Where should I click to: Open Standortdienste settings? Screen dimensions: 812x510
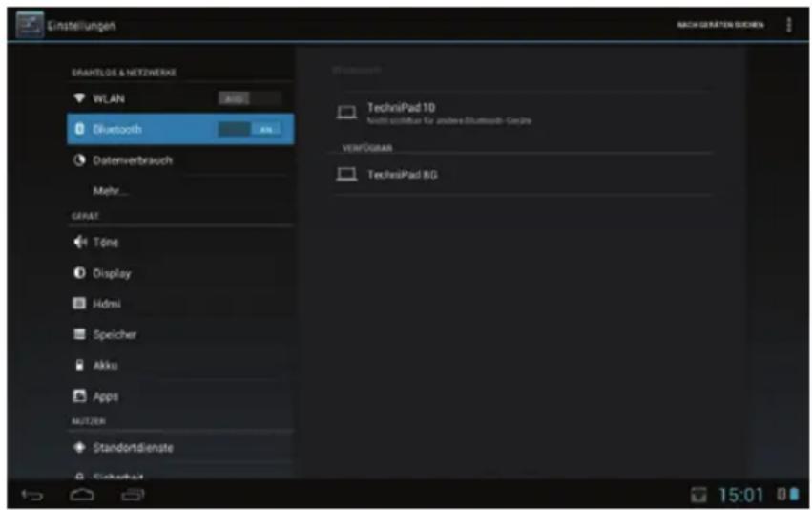point(180,447)
